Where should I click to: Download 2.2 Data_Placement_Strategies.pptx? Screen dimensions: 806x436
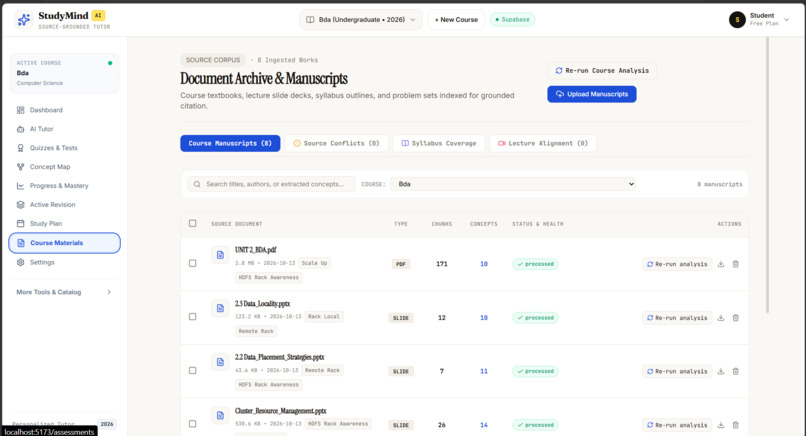(x=721, y=371)
